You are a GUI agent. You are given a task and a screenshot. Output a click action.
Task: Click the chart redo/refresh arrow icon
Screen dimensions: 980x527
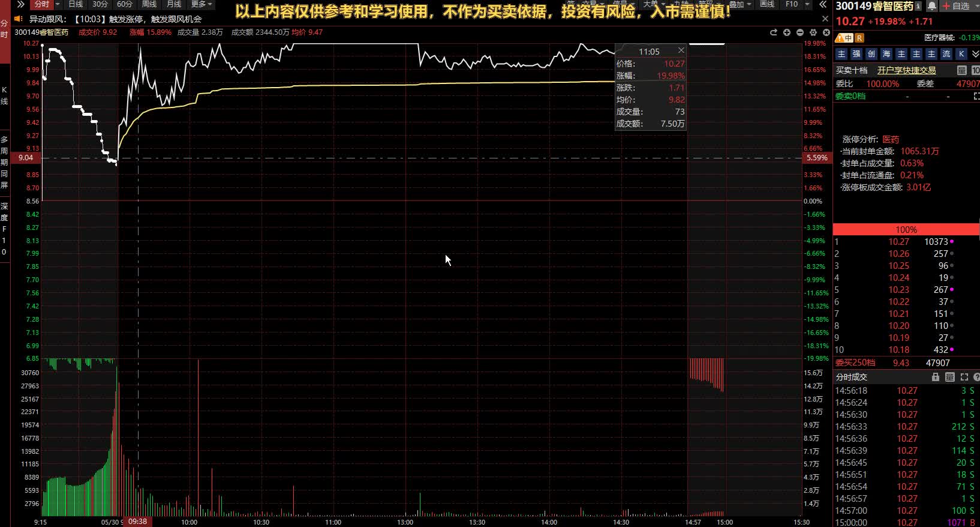tap(773, 32)
